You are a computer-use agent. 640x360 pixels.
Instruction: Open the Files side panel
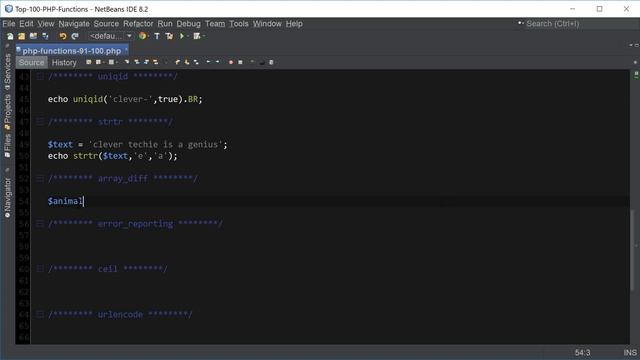(7, 145)
